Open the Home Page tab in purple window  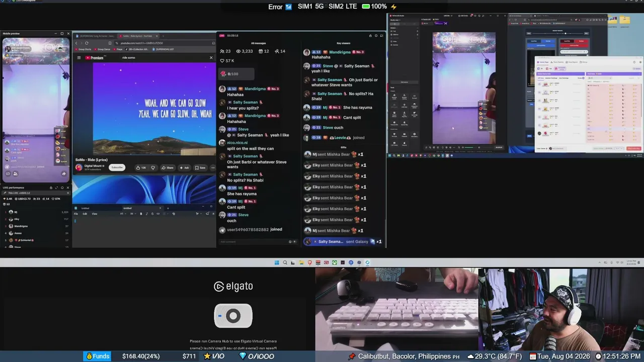pyautogui.click(x=544, y=62)
